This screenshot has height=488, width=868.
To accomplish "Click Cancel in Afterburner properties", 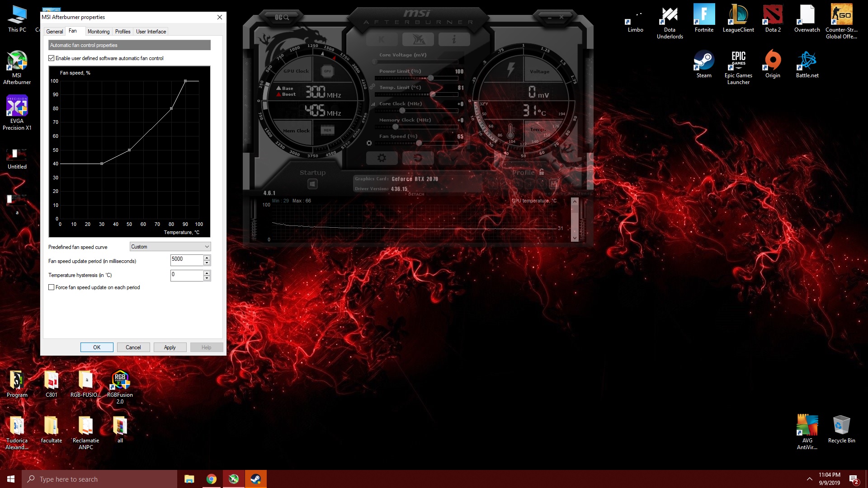I will tap(133, 347).
